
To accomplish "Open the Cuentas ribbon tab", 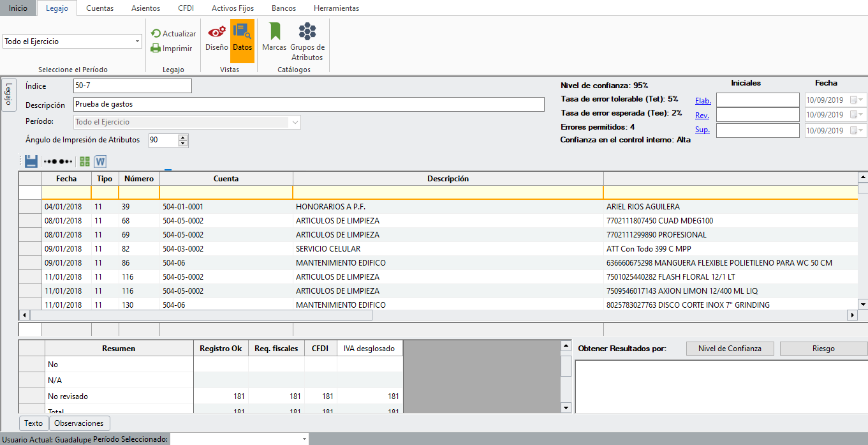I will 99,8.
